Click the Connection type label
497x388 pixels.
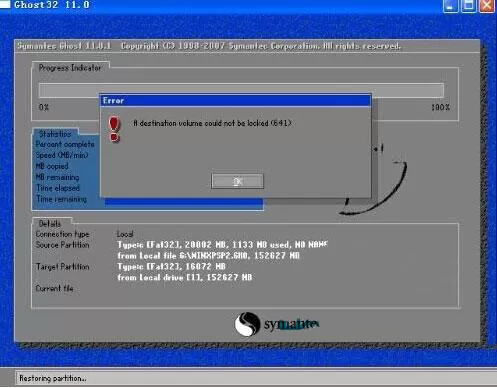point(62,234)
